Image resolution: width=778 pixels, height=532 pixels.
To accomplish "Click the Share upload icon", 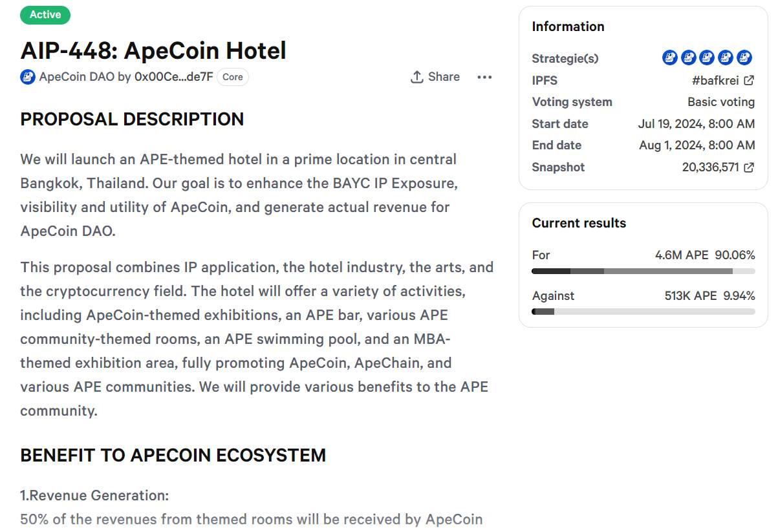I will pos(417,77).
